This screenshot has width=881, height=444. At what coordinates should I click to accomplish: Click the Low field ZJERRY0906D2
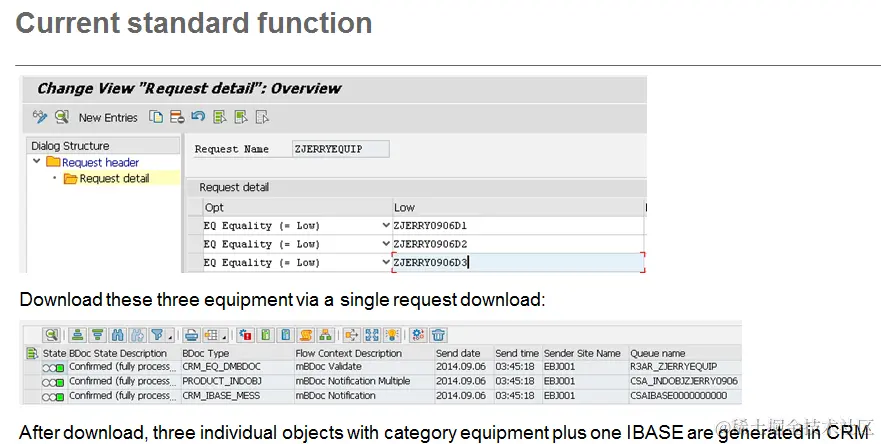(x=518, y=244)
